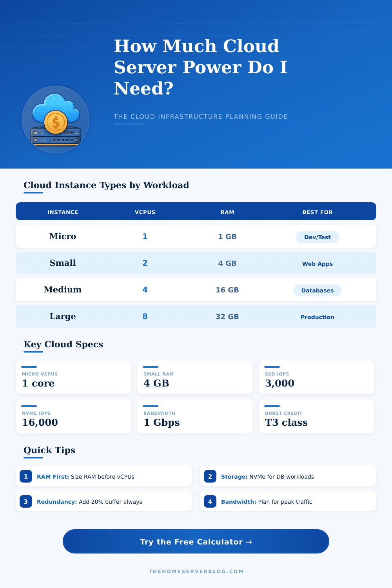392x588 pixels.
Task: Click the cloud server dollar coin icon
Action: (56, 120)
